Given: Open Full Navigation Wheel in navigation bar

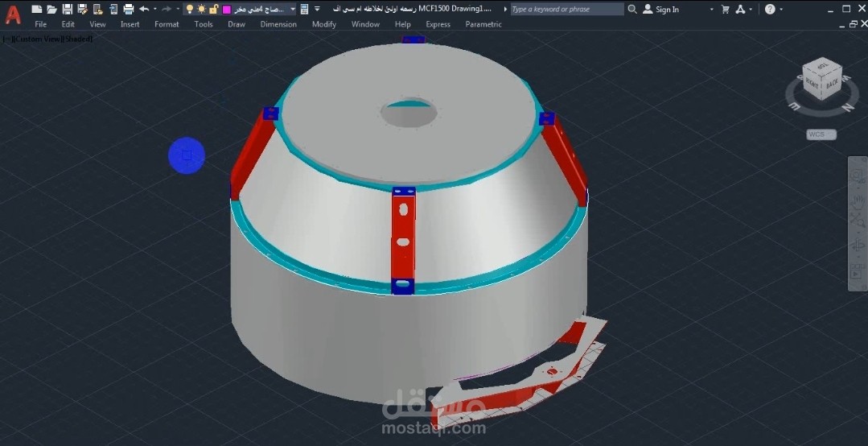Looking at the screenshot, I should point(857,177).
